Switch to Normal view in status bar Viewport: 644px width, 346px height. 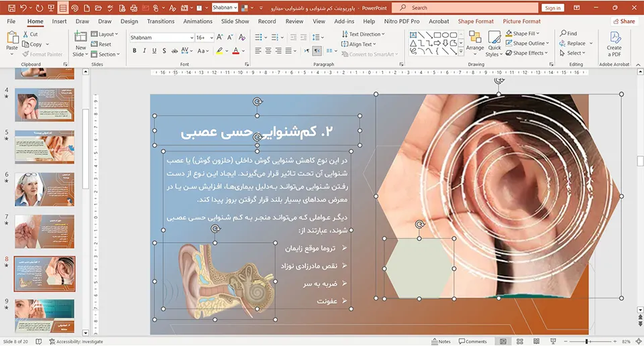tap(503, 341)
